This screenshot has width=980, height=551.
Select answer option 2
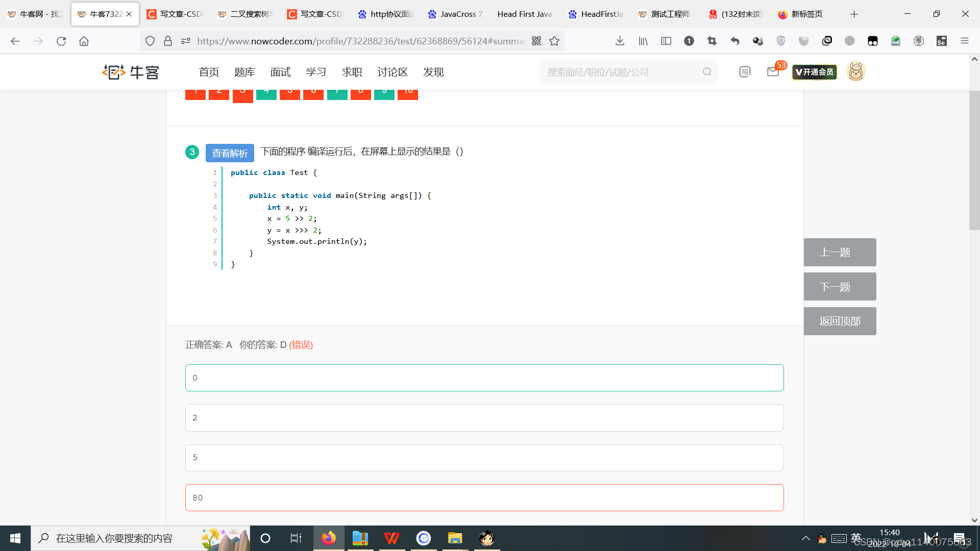[x=484, y=418]
